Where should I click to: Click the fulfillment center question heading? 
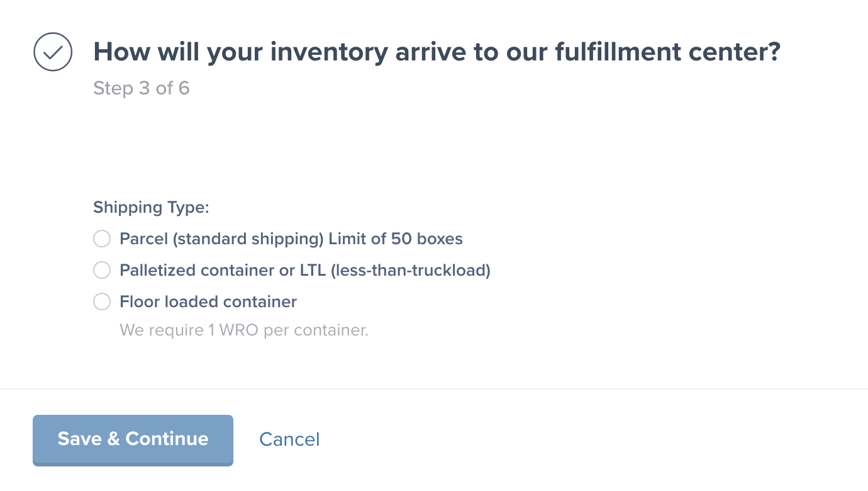437,52
